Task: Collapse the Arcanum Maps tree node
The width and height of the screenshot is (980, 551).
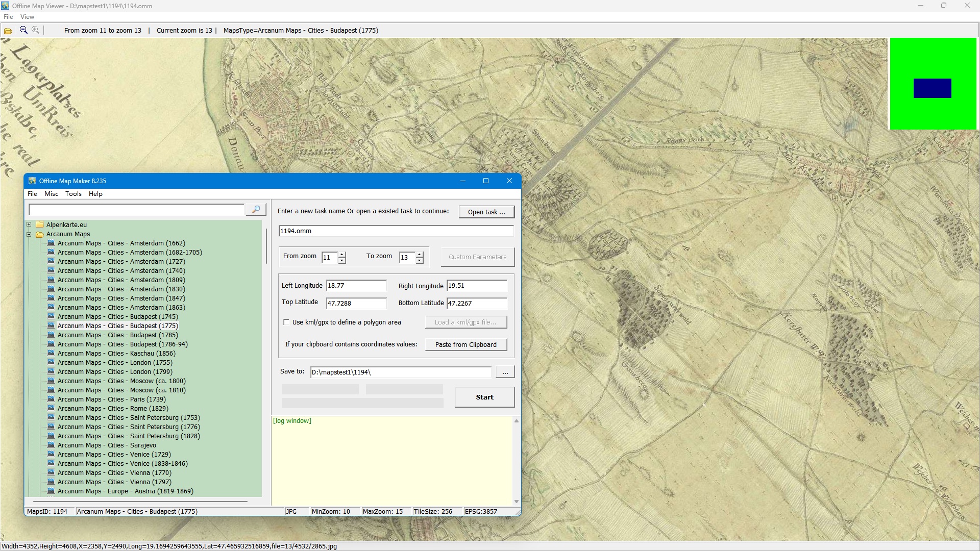Action: [29, 234]
